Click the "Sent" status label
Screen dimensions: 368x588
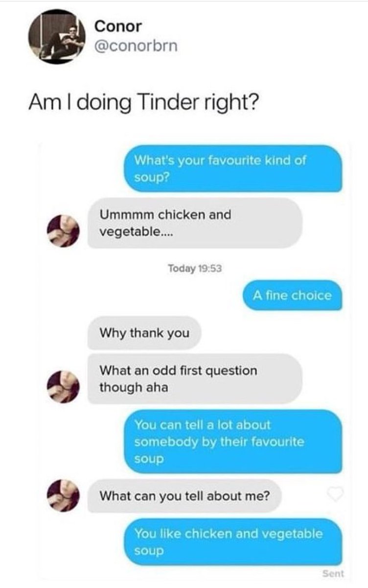tap(333, 573)
